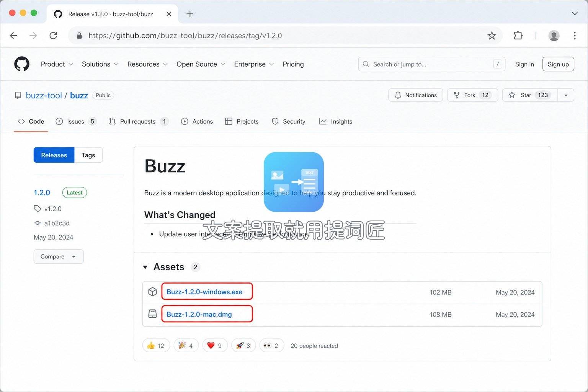This screenshot has width=588, height=392.
Task: Fork the repository with Fork button
Action: coord(472,95)
